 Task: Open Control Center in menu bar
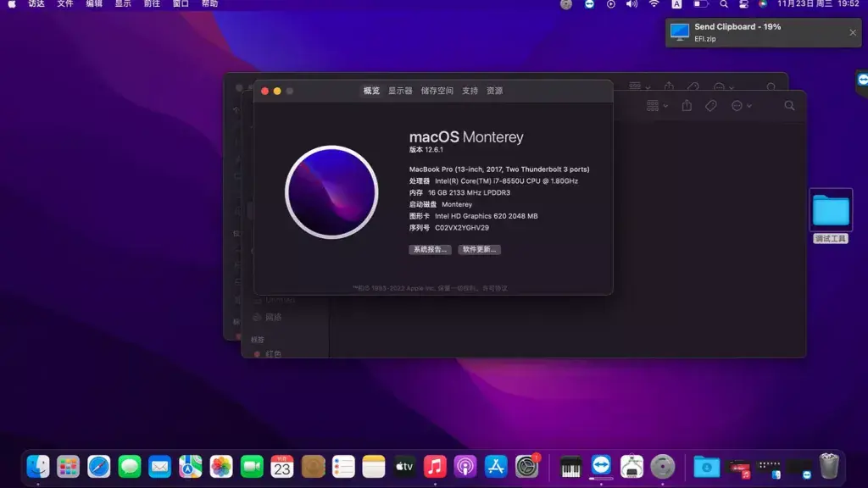click(x=743, y=4)
